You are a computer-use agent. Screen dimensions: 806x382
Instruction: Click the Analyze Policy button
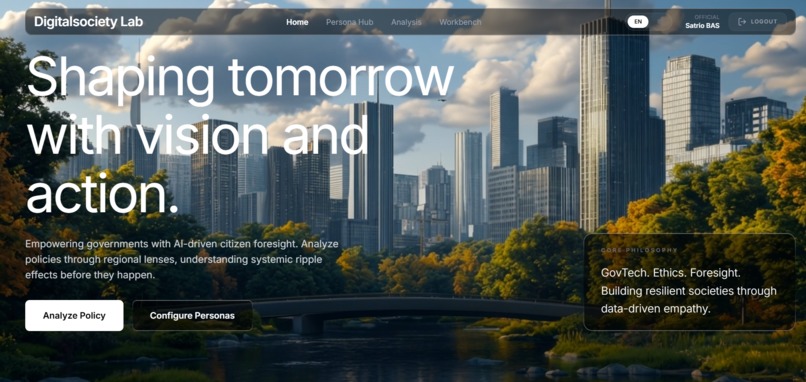[74, 316]
